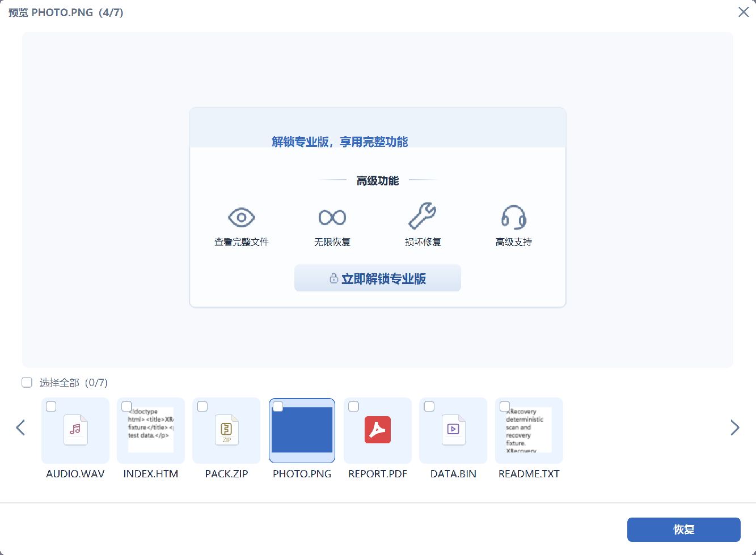Screen dimensions: 756x555
Task: Check the box on DATA.BIN thumbnail
Action: (x=429, y=406)
